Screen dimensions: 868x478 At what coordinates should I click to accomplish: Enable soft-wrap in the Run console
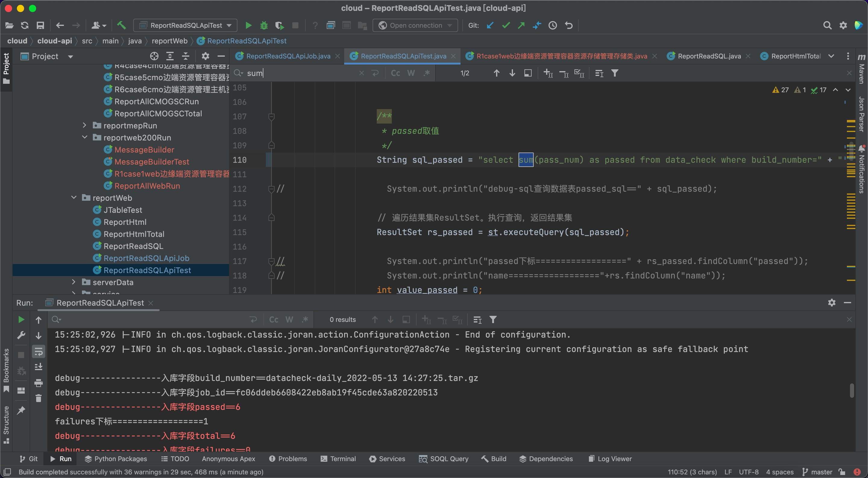(38, 351)
